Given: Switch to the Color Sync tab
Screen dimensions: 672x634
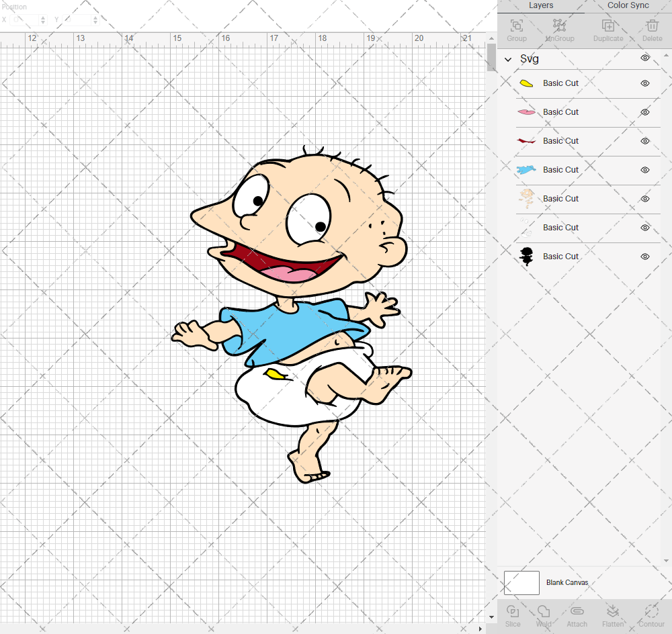Looking at the screenshot, I should [x=628, y=5].
